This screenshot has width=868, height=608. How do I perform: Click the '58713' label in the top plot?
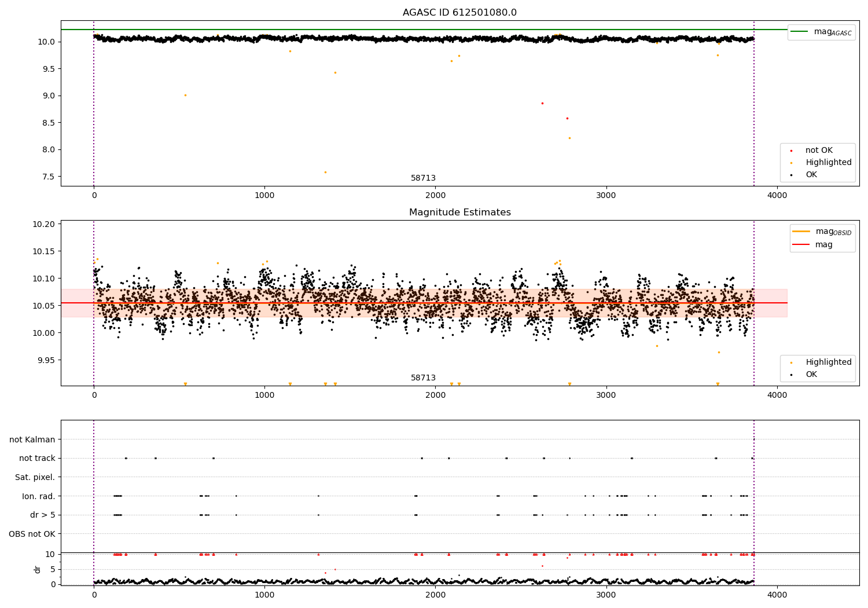pyautogui.click(x=423, y=178)
